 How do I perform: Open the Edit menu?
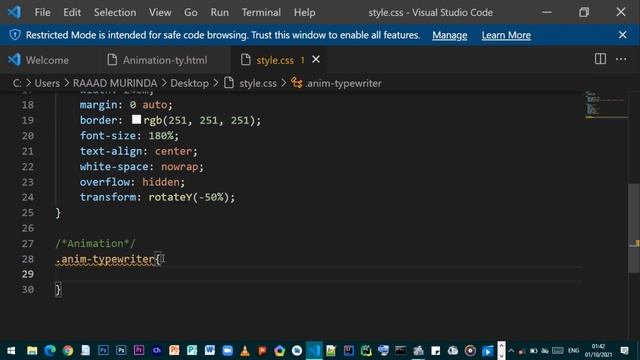72,13
